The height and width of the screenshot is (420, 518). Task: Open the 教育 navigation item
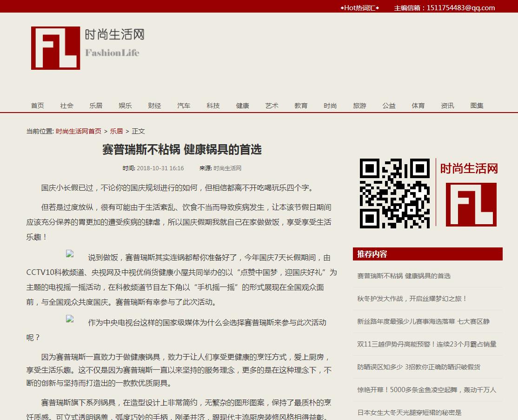point(301,106)
